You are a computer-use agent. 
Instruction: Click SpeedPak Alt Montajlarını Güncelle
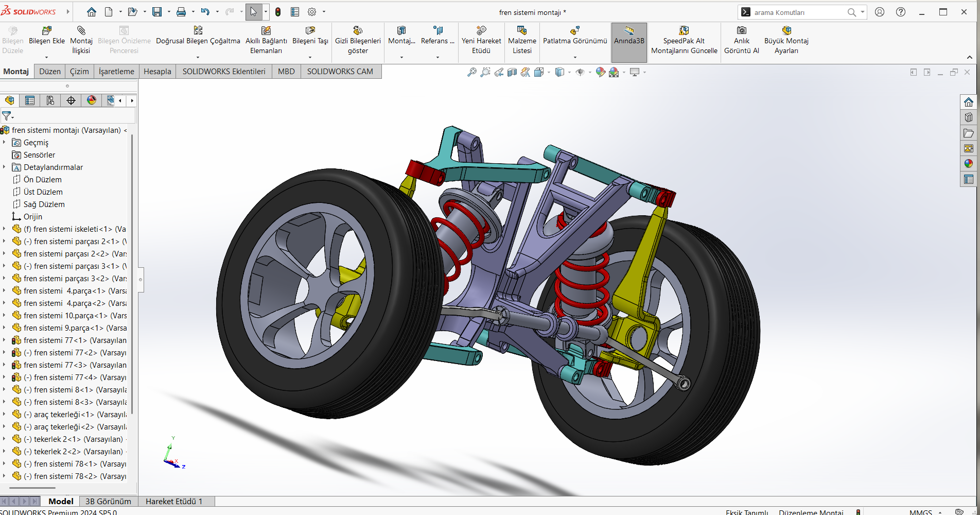click(684, 40)
